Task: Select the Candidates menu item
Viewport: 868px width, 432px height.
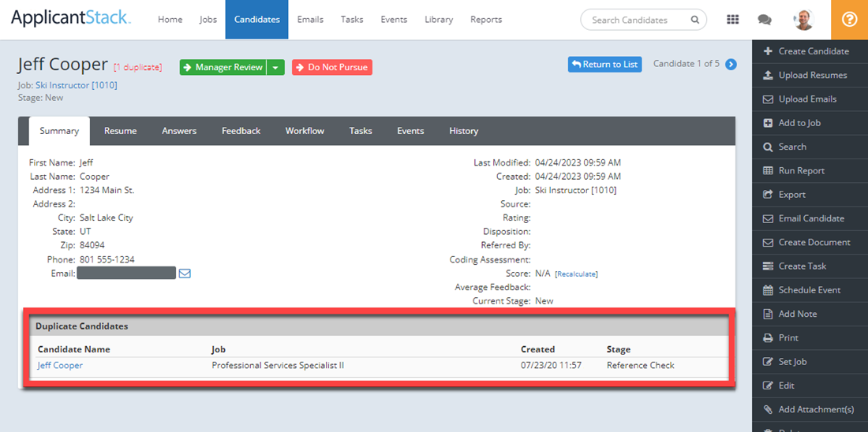Action: (257, 20)
